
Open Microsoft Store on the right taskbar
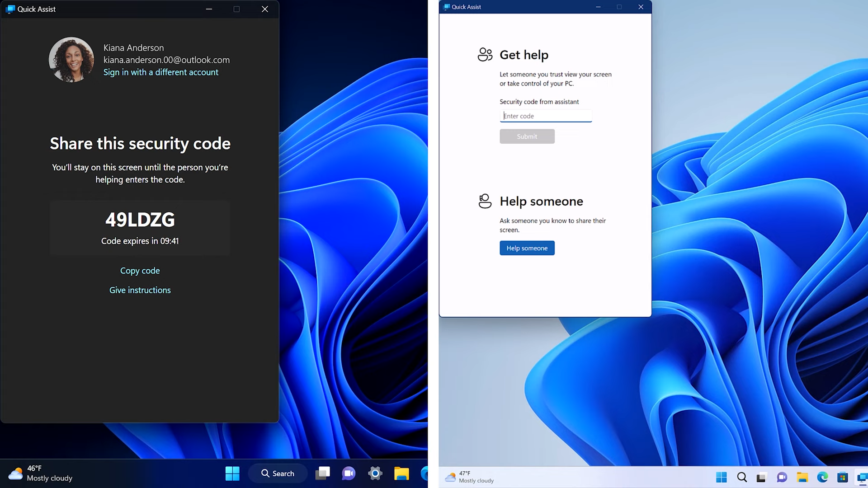(842, 477)
